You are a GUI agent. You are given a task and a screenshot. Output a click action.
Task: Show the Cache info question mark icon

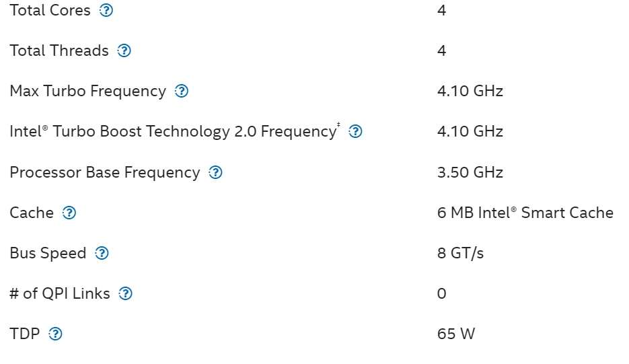[69, 213]
